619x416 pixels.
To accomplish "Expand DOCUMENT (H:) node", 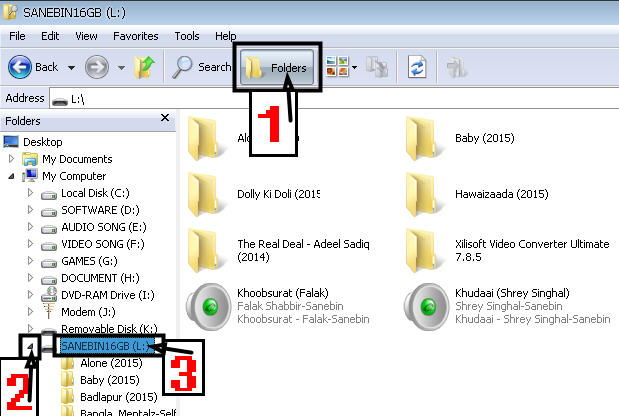I will pos(30,277).
